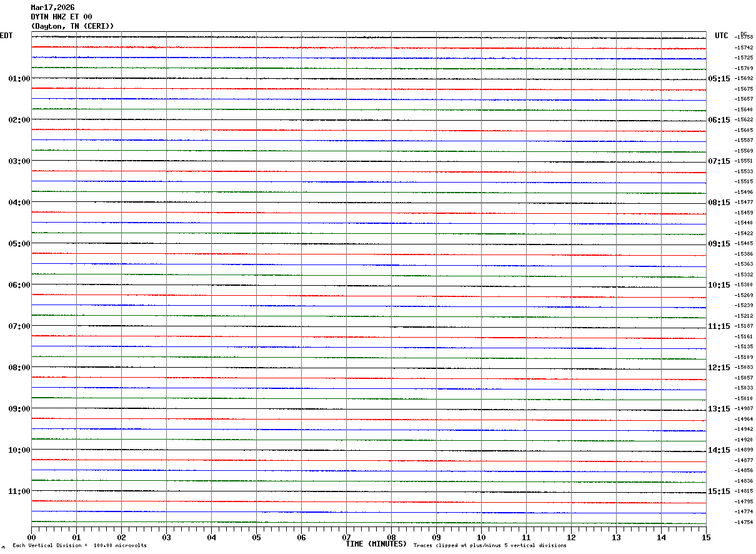The image size is (756, 554).
Task: Click the DC offset value -15187
Action: [744, 326]
